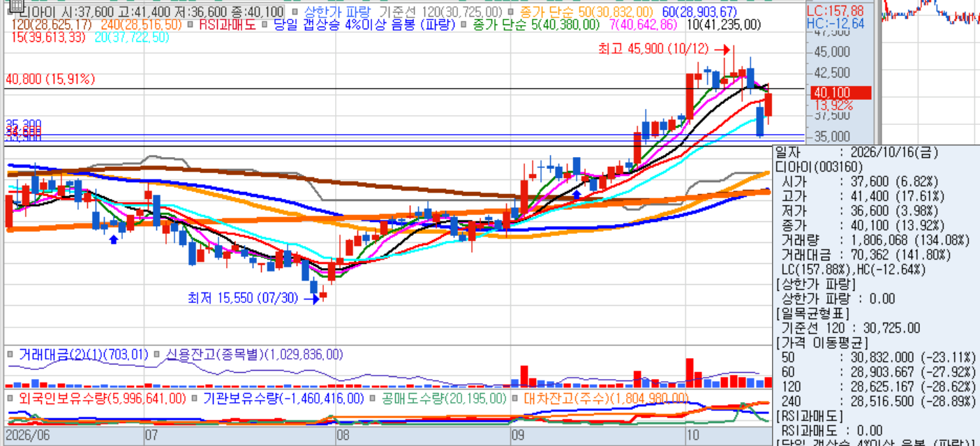Select the RSI과매도 legend marker square
Viewport: 980px width, 446px height.
coord(188,24)
